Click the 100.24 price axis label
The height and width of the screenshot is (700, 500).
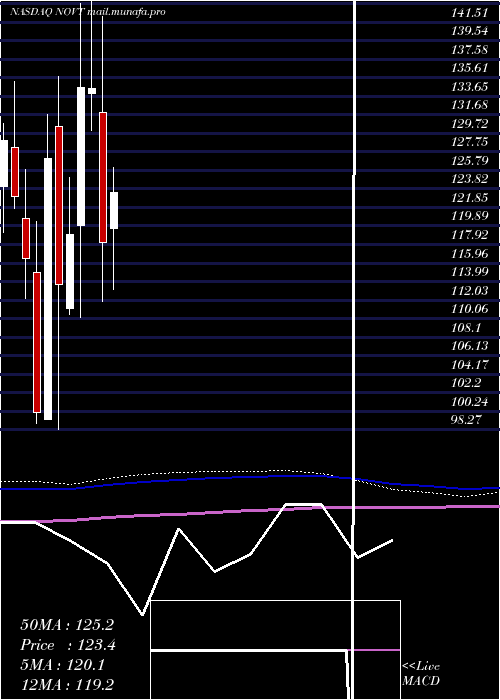coord(470,401)
